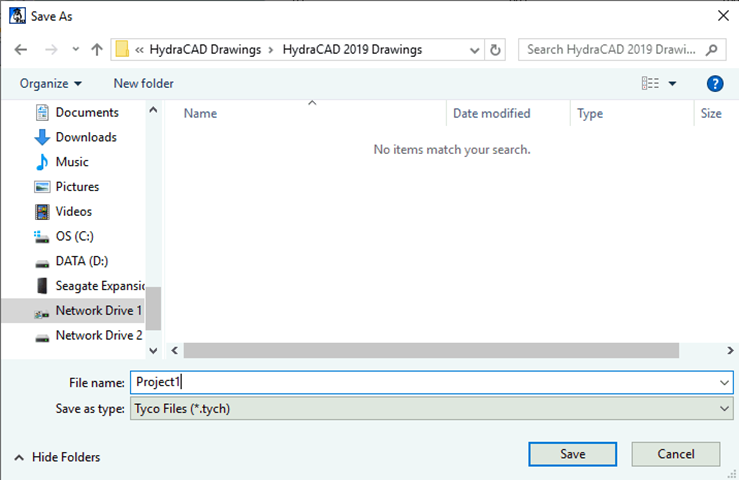Click the File name input field
The height and width of the screenshot is (480, 739).
coord(424,382)
